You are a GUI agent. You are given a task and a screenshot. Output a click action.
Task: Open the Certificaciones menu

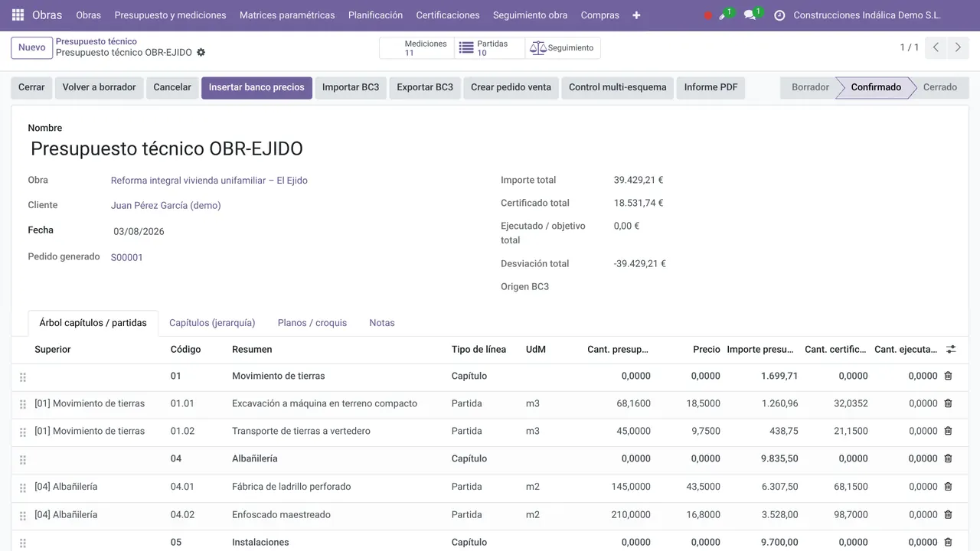[x=448, y=15]
